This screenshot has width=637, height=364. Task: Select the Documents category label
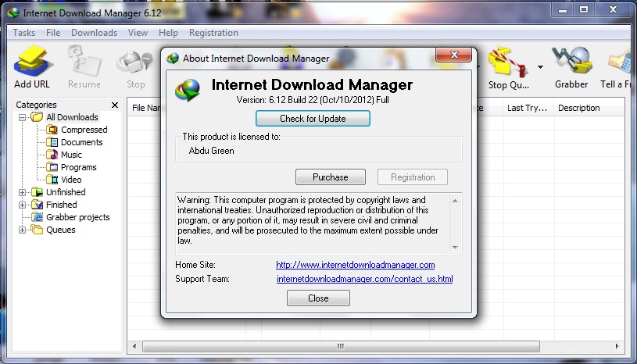(x=81, y=142)
